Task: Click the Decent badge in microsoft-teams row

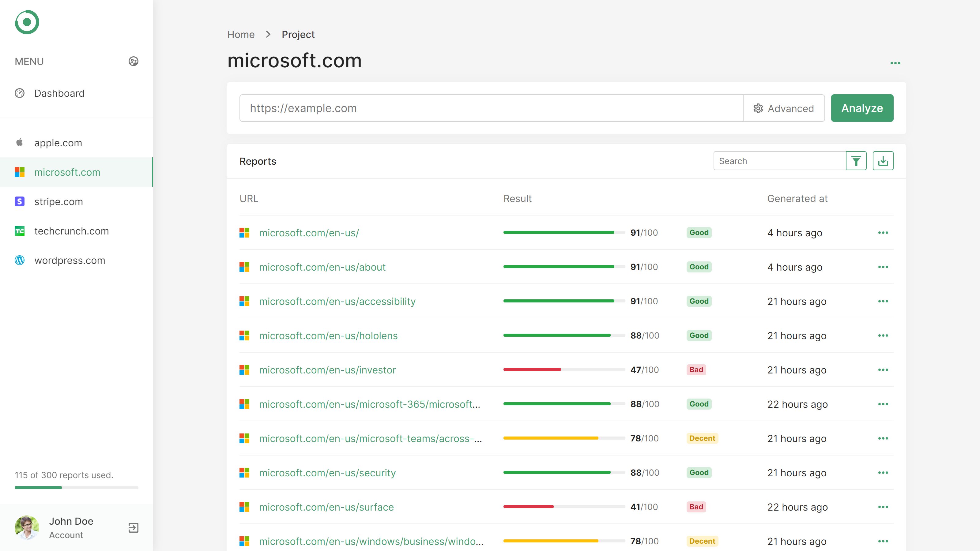Action: click(x=702, y=438)
